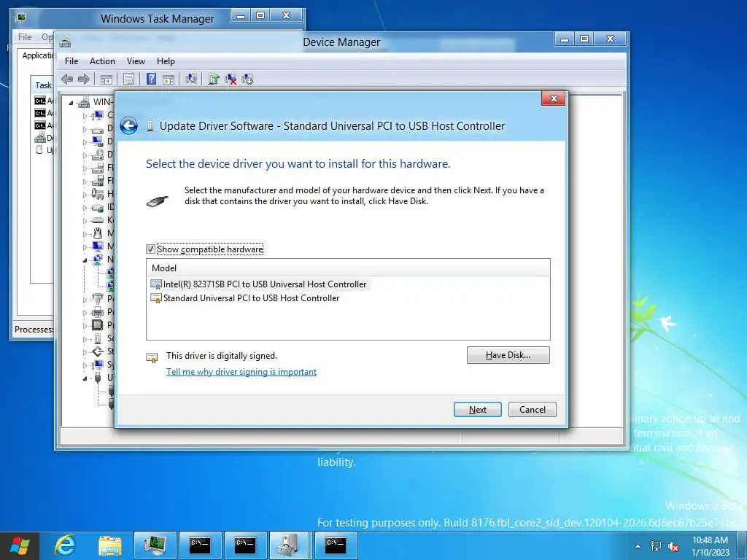Click the printer icon in device tree

[98, 312]
